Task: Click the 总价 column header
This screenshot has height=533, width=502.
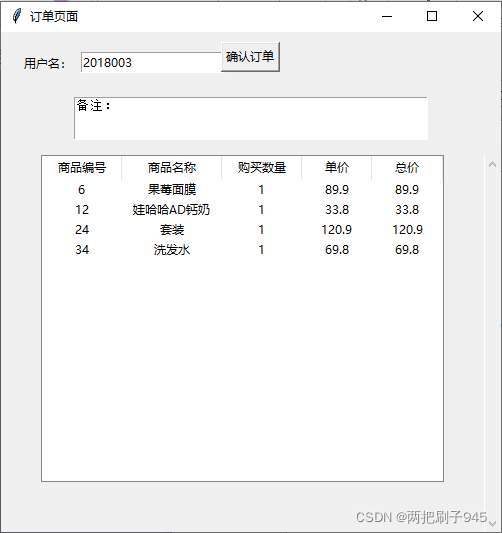Action: (x=407, y=168)
